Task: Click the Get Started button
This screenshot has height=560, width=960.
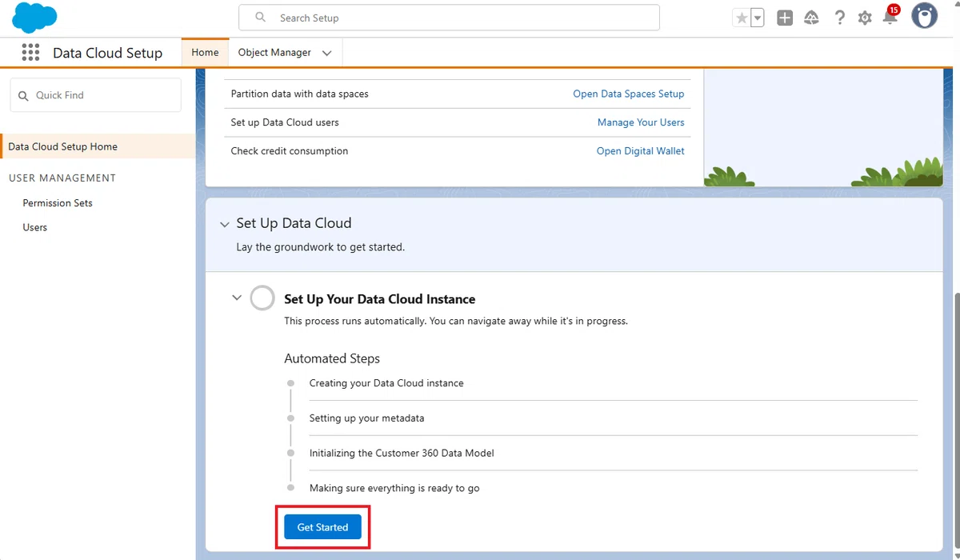Action: (322, 527)
